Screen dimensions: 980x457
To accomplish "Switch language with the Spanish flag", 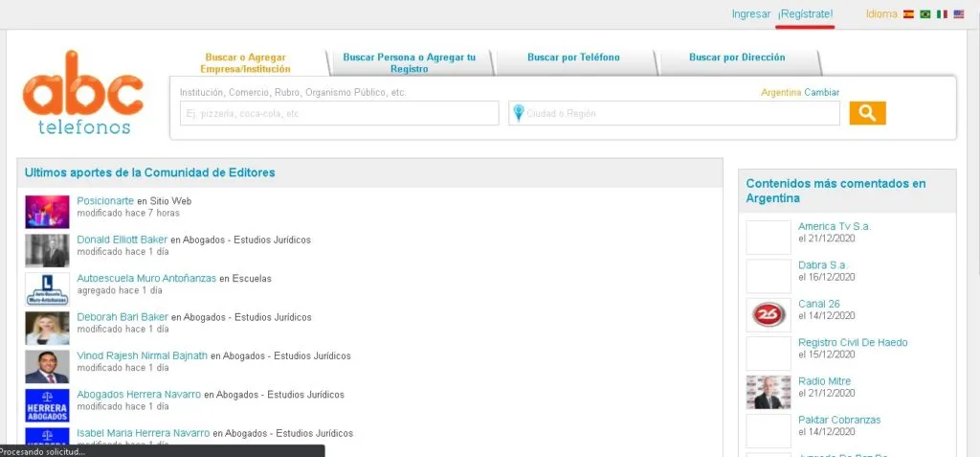I will point(907,14).
